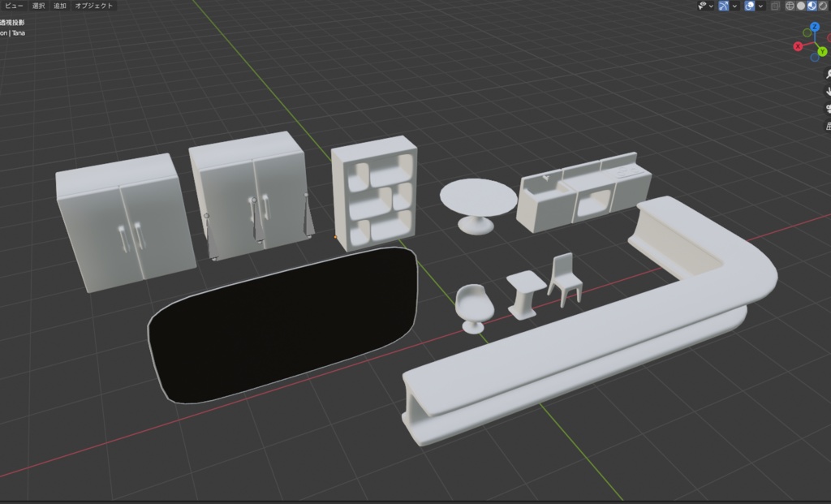The width and height of the screenshot is (831, 504).
Task: Toggle the viewport overlays button
Action: tap(749, 6)
